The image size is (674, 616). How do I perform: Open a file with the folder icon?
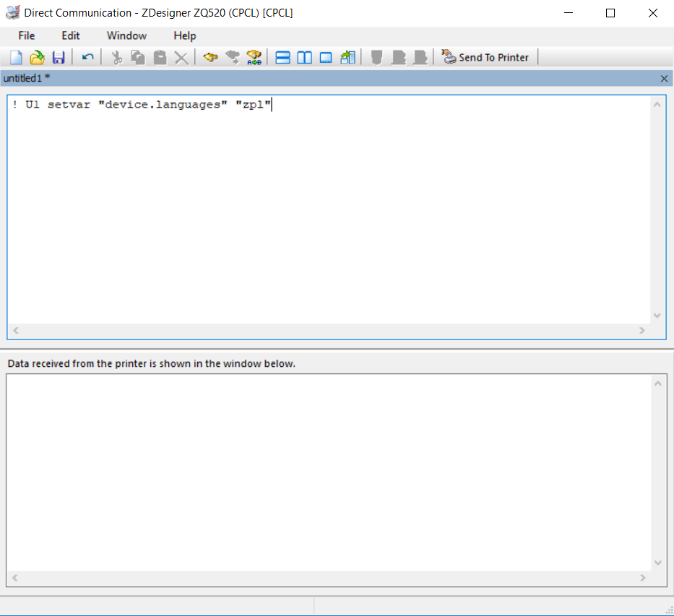click(x=37, y=57)
